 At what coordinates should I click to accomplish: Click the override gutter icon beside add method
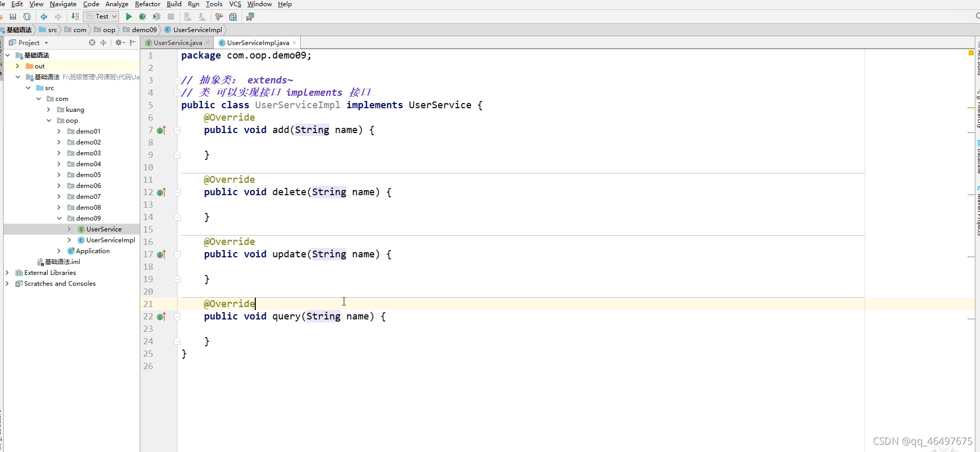point(162,130)
